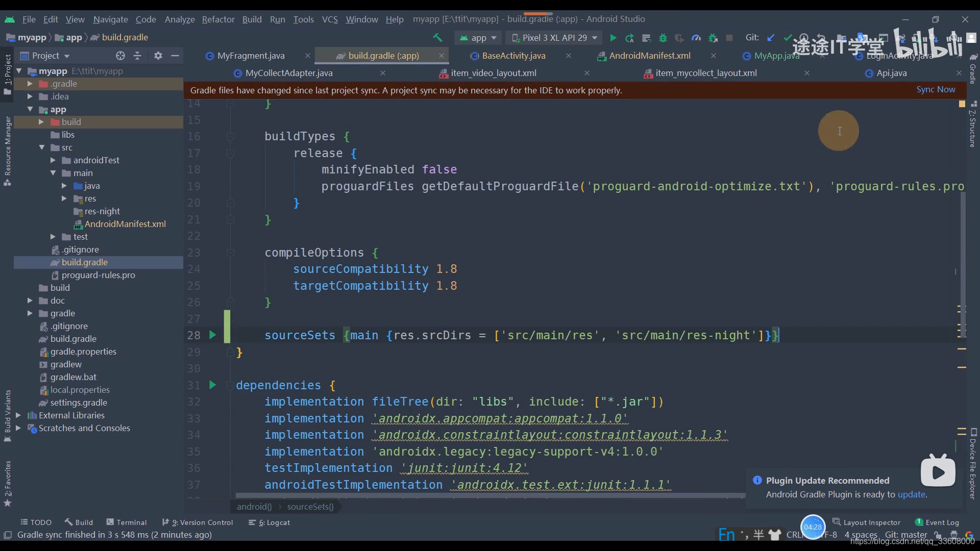Open the File menu
The width and height of the screenshot is (980, 551).
(x=29, y=19)
